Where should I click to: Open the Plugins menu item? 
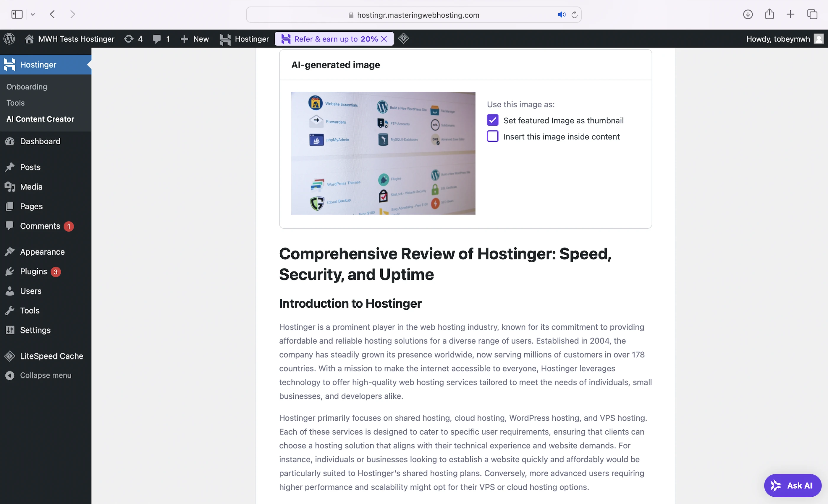(x=34, y=272)
